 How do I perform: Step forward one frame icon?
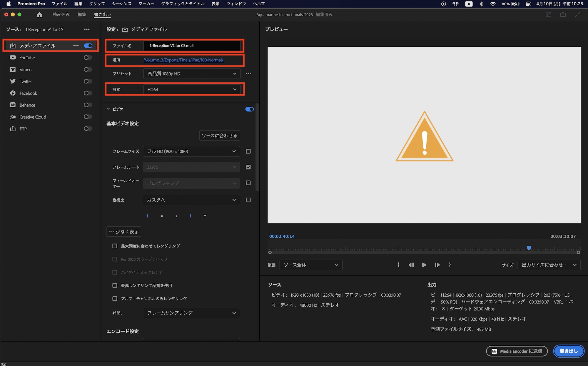pos(437,265)
